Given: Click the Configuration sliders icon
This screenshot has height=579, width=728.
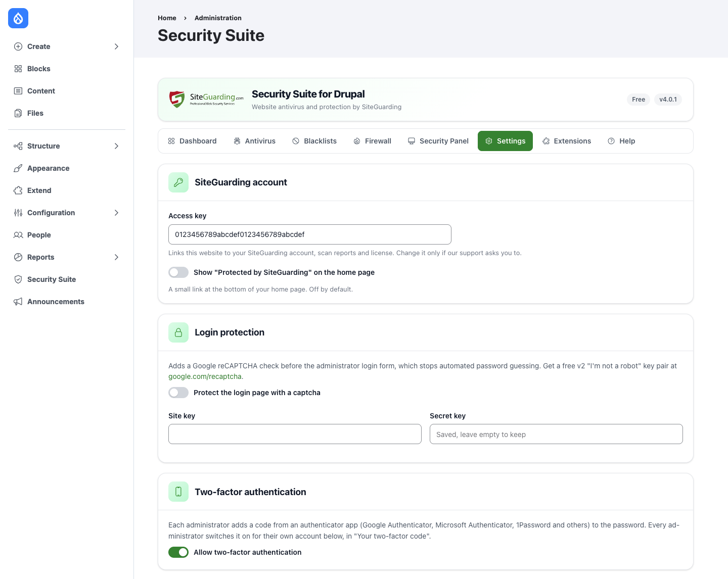Looking at the screenshot, I should coord(18,213).
